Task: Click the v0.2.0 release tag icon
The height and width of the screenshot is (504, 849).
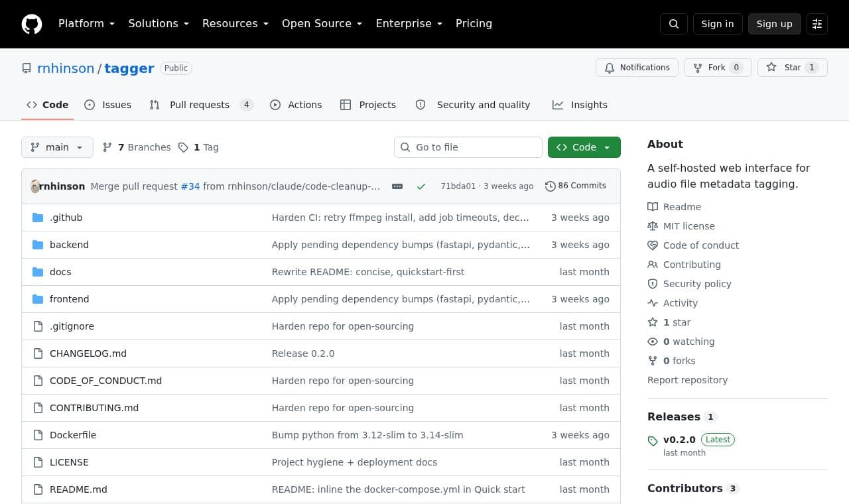Action: [653, 440]
